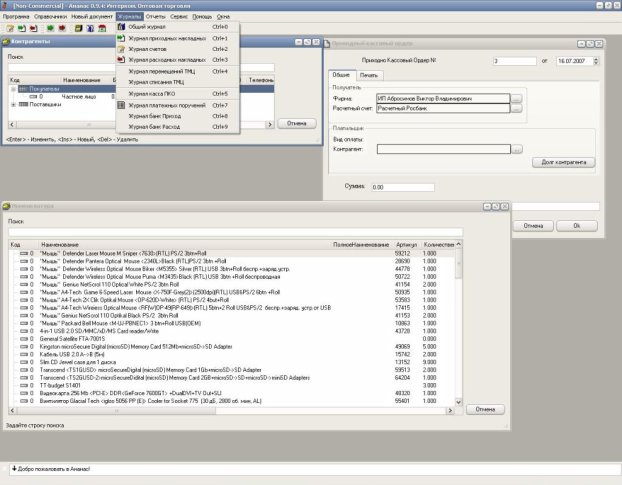Choose Журнал расходных накладных menu entry

coord(178,59)
